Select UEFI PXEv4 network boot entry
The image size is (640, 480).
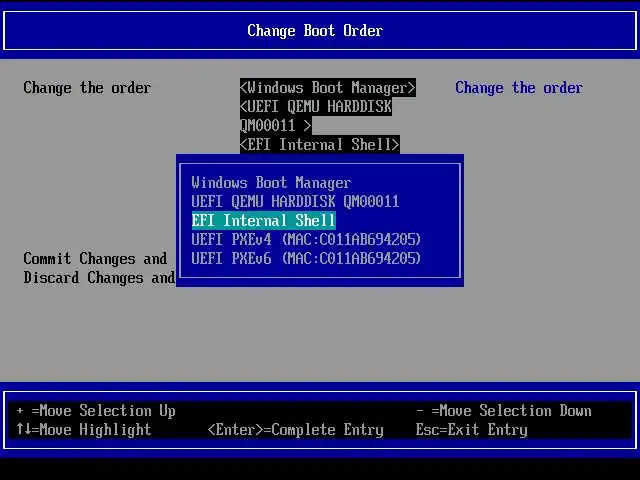click(x=306, y=240)
